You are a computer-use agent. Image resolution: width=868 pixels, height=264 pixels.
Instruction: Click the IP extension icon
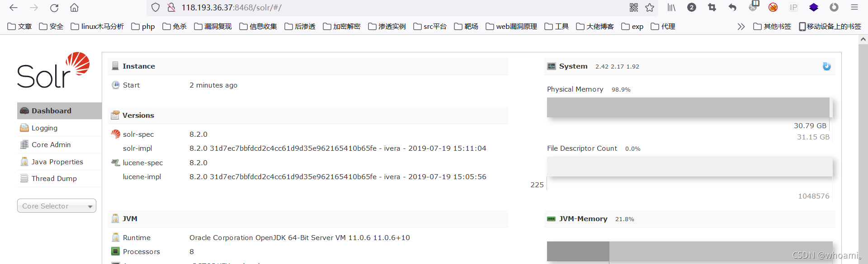pos(793,7)
